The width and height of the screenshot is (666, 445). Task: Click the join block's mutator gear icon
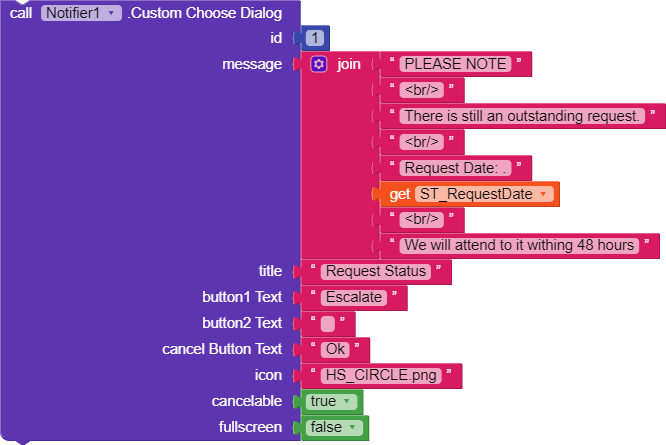[319, 64]
